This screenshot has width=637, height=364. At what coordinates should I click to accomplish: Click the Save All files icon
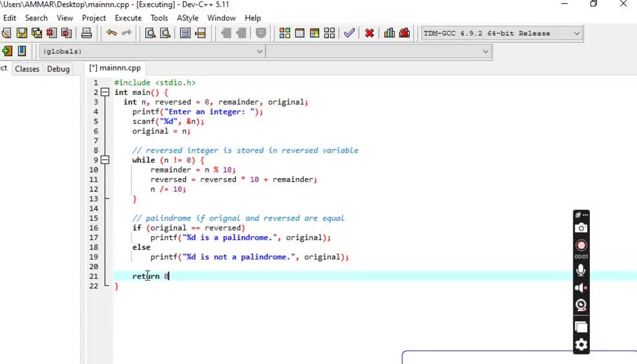tap(36, 33)
